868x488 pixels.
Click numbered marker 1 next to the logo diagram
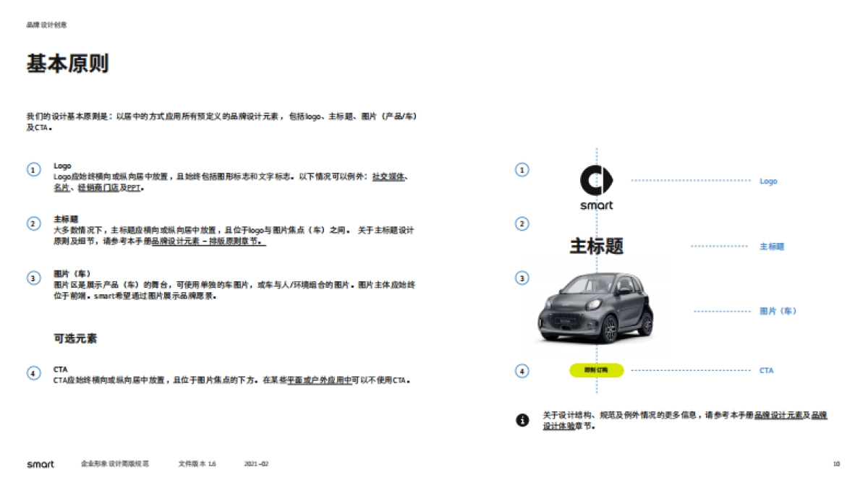[x=521, y=168]
